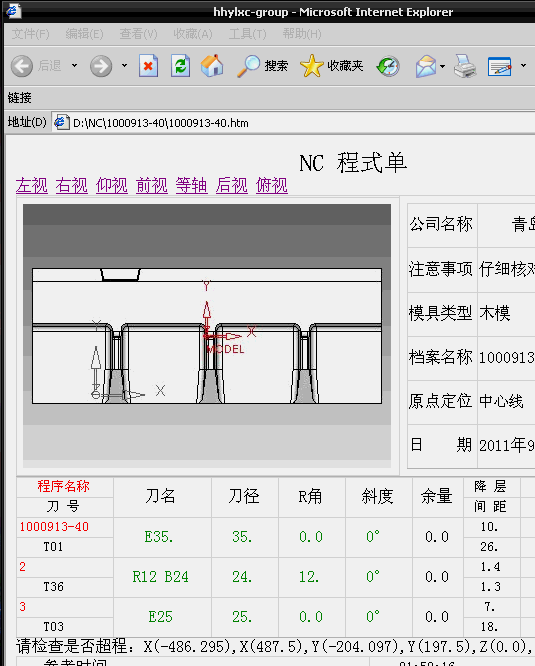Click the IE icon in title bar

point(13,11)
